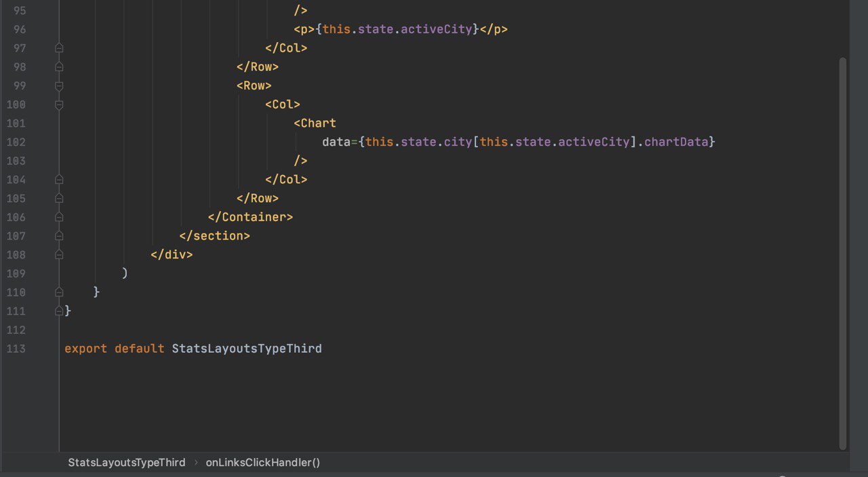Click the closing Row tag on line 98
The image size is (868, 477).
258,67
